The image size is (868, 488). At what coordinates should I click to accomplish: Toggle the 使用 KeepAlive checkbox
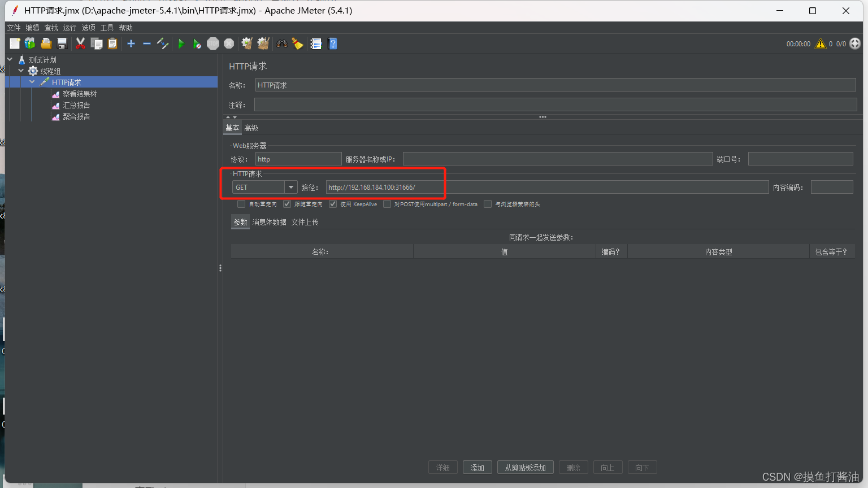(333, 204)
